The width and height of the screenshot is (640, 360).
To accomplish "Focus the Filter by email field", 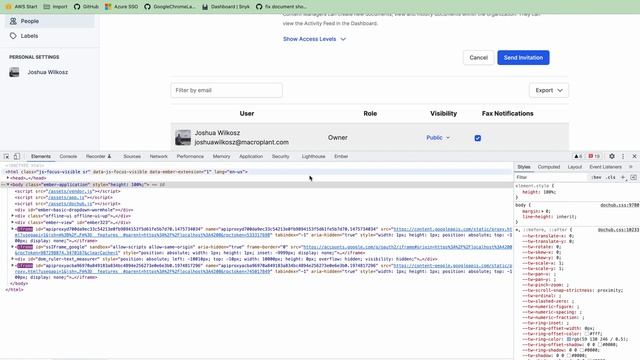I will click(227, 90).
